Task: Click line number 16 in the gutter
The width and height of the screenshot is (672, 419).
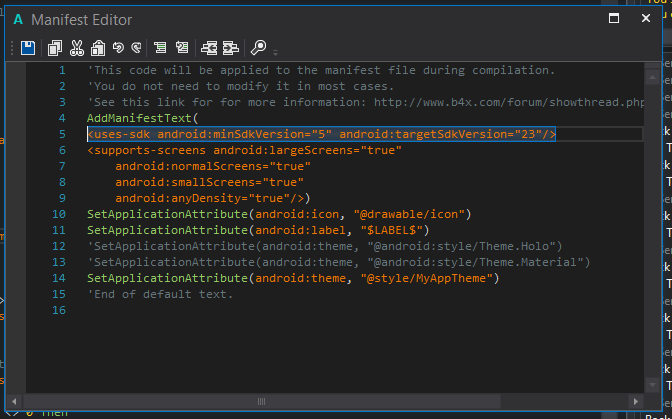Action: tap(59, 311)
